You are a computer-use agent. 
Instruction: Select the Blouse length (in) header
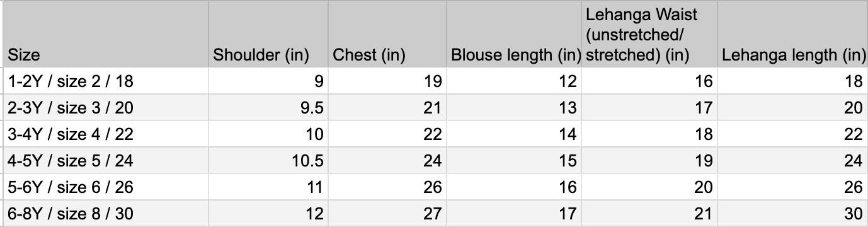coord(513,35)
